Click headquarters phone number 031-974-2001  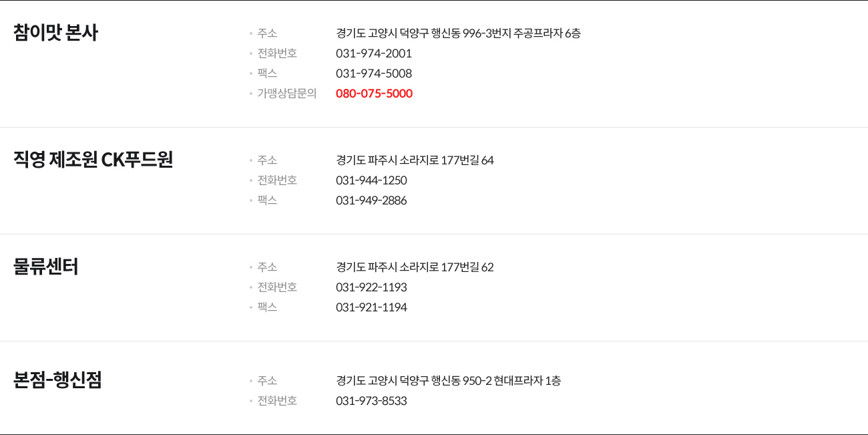374,53
